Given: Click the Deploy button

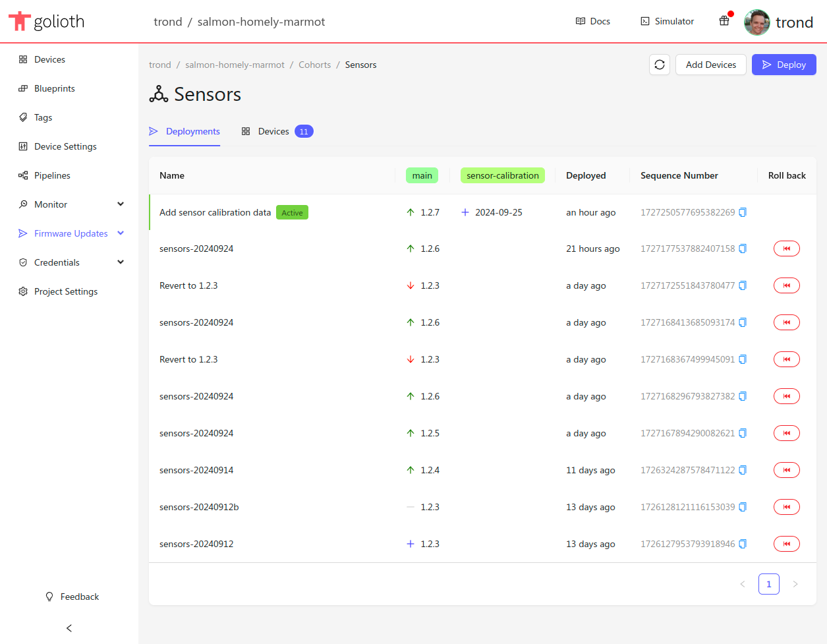Looking at the screenshot, I should point(784,65).
